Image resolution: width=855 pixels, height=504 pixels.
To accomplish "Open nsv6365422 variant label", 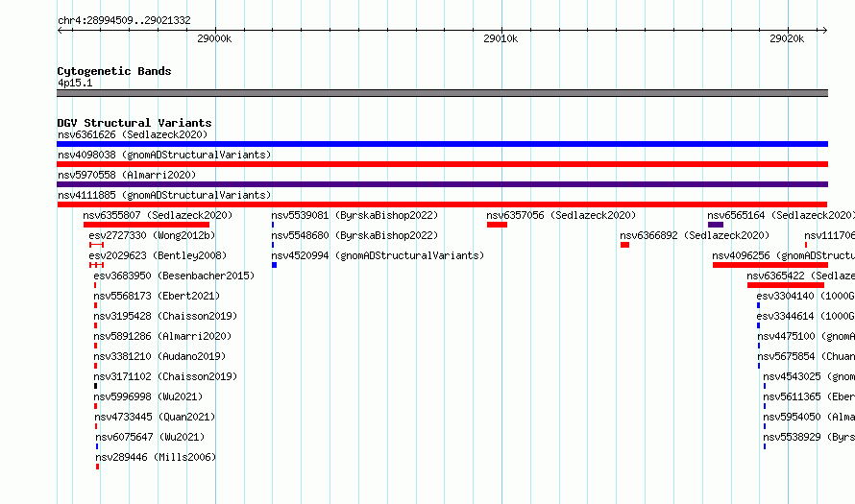I will point(801,276).
